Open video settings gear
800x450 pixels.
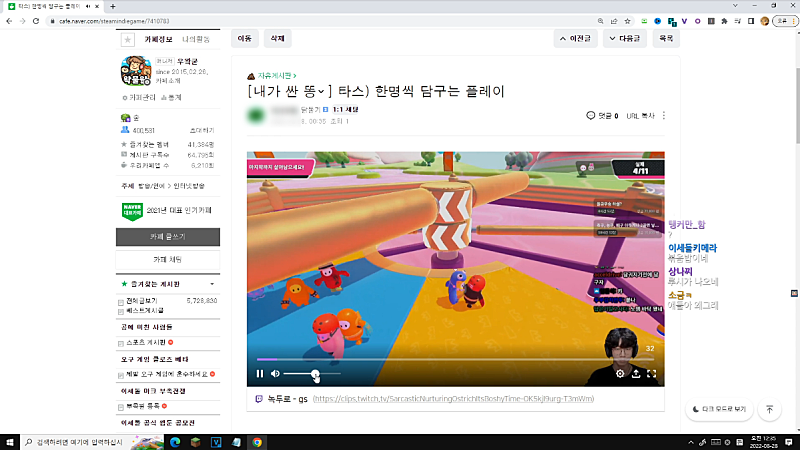tap(619, 374)
